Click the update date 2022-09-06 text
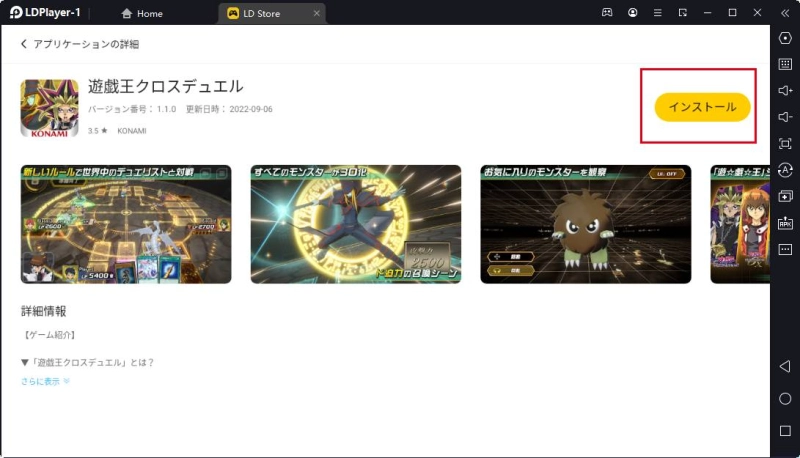Viewport: 800px width, 458px height. coord(251,109)
